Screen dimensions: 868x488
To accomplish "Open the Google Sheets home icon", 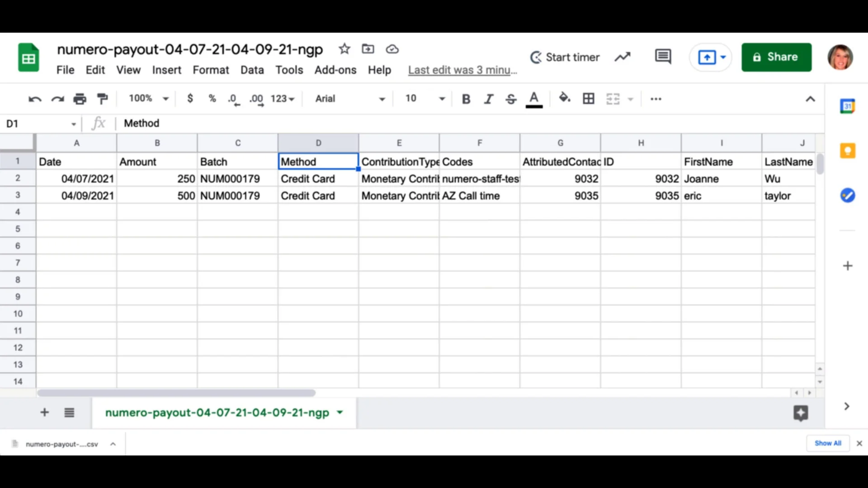I will coord(28,57).
